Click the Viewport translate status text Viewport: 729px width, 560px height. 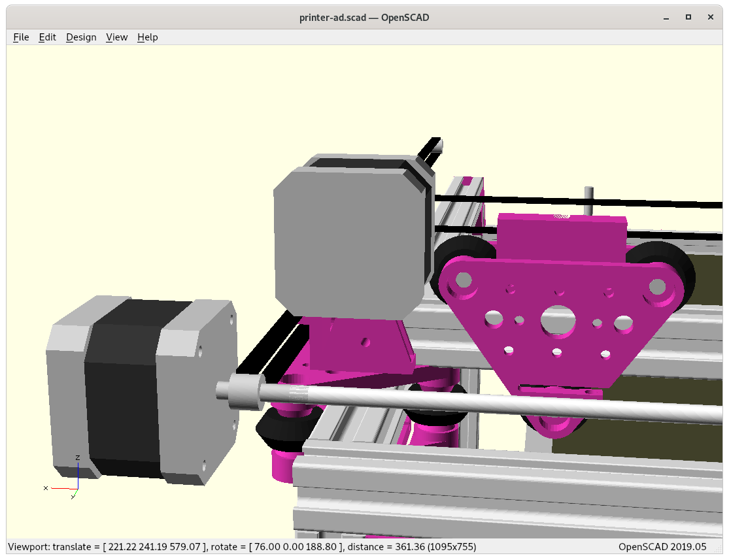click(x=242, y=546)
